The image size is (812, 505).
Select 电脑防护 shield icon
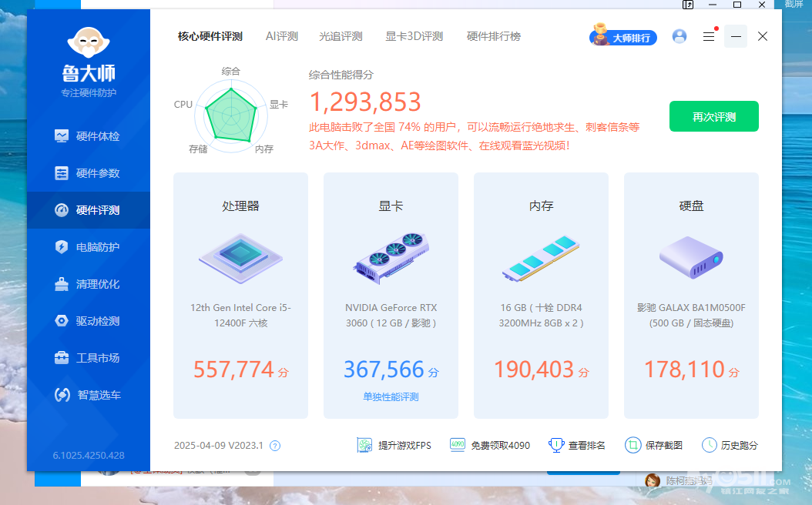62,247
